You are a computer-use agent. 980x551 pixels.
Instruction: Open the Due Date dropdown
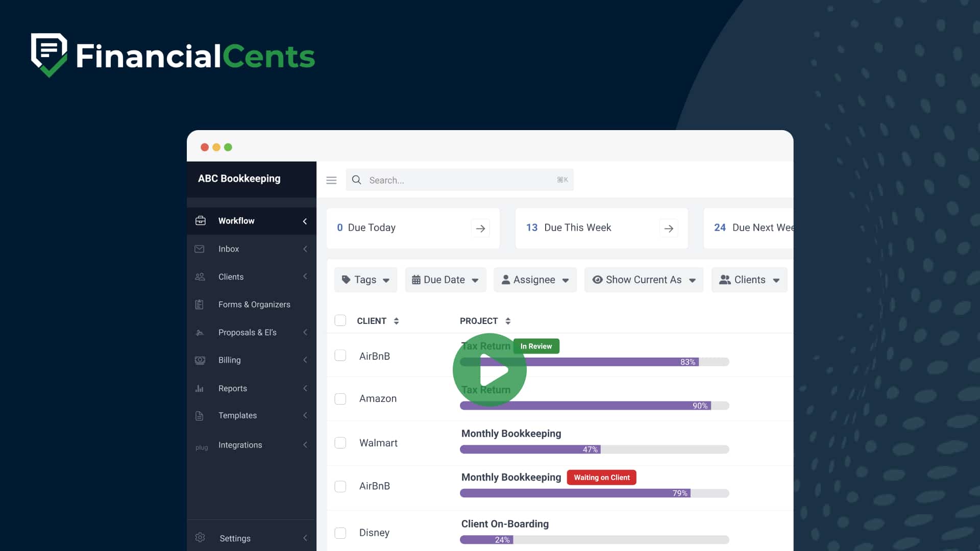point(446,280)
